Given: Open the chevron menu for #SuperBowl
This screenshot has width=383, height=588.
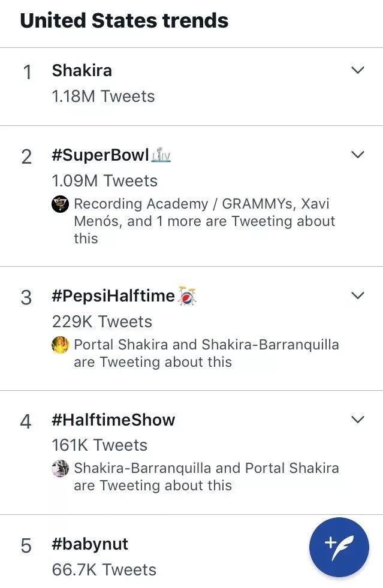Looking at the screenshot, I should [x=357, y=155].
